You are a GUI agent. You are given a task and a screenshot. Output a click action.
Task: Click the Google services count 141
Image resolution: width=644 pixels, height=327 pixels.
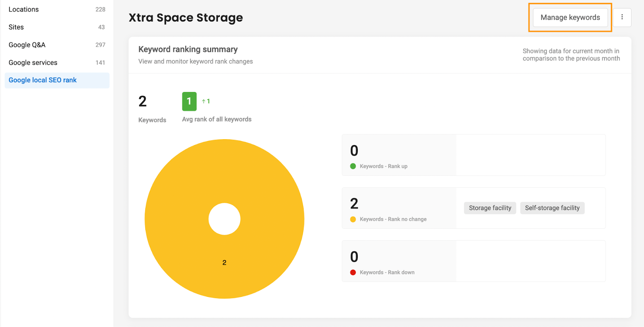pyautogui.click(x=100, y=62)
